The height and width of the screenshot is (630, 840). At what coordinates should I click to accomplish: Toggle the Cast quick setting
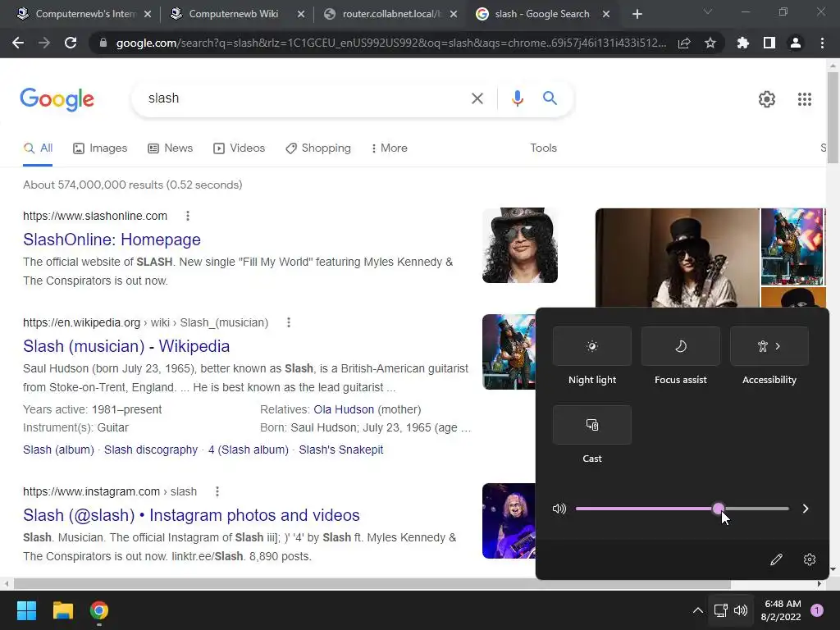[x=592, y=425]
